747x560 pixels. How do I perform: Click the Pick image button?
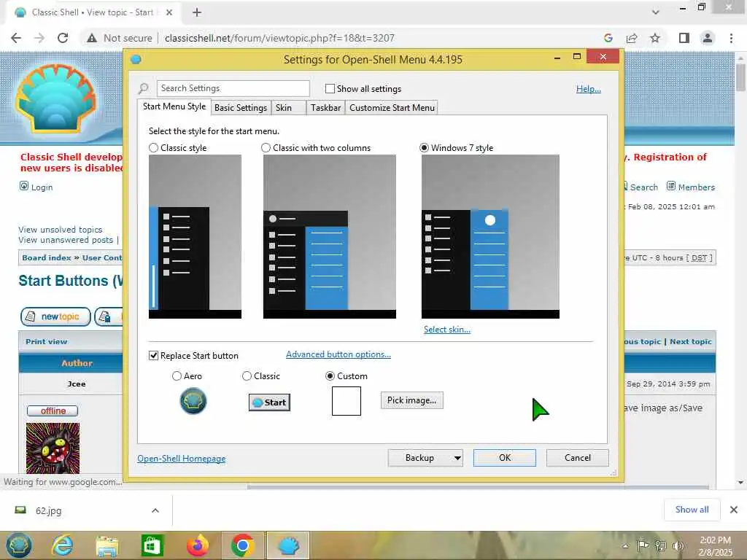(412, 400)
